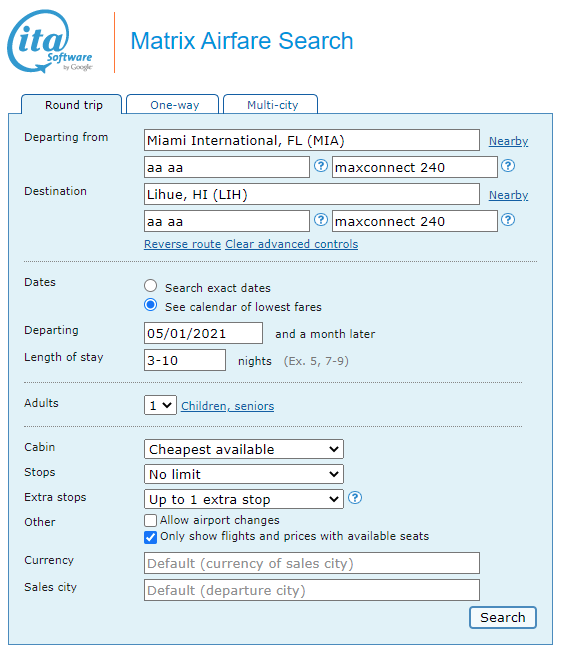Image resolution: width=566 pixels, height=660 pixels.
Task: Open the Extra stops help icon
Action: pos(355,498)
